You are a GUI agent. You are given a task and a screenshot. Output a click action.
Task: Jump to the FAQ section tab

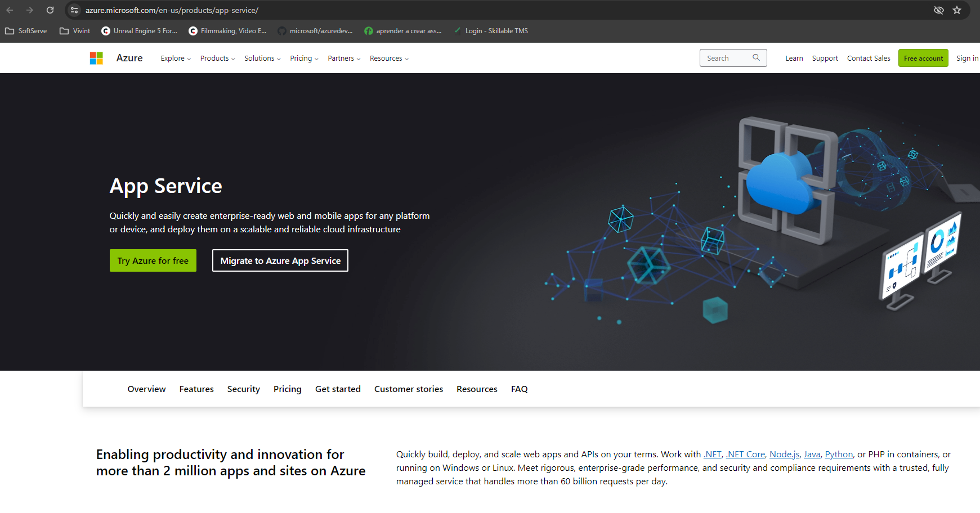coord(520,389)
